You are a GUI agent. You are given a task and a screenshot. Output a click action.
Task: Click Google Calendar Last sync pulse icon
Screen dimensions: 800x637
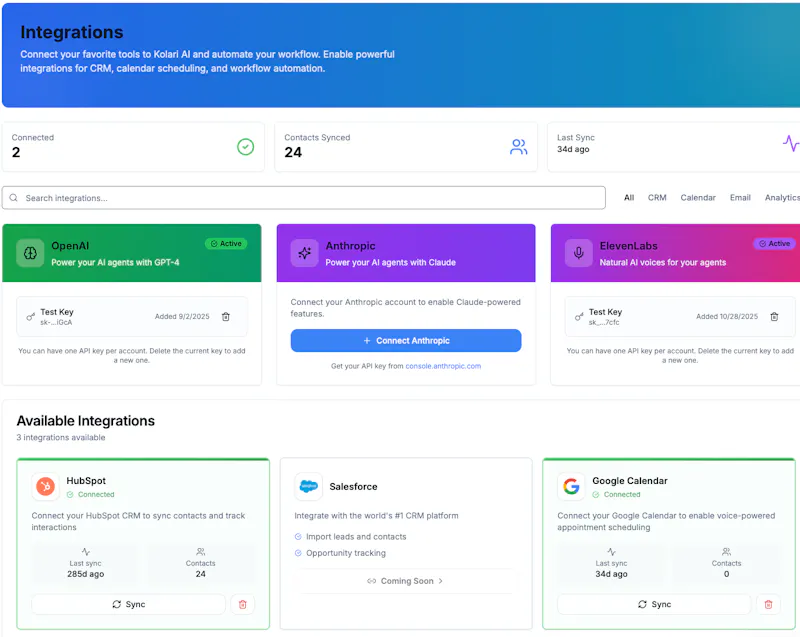[611, 552]
